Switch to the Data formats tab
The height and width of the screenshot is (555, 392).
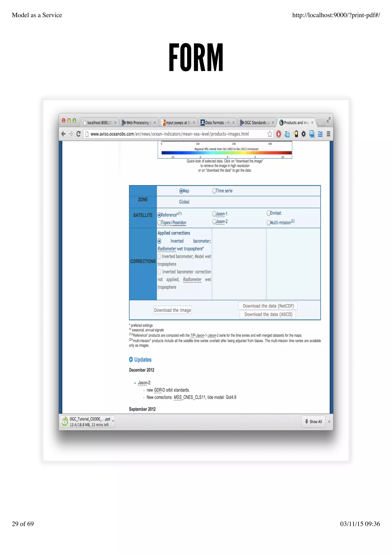[x=218, y=123]
